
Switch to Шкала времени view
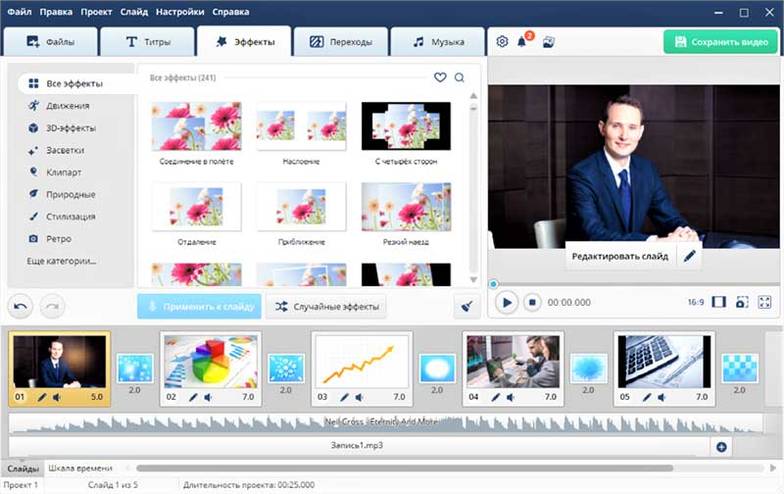pos(80,468)
